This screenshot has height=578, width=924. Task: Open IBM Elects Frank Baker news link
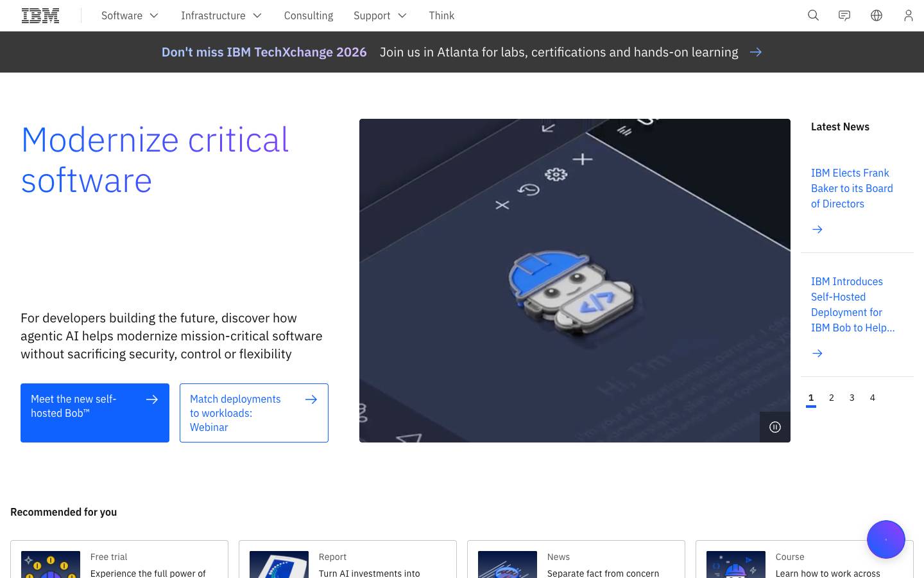pos(852,188)
